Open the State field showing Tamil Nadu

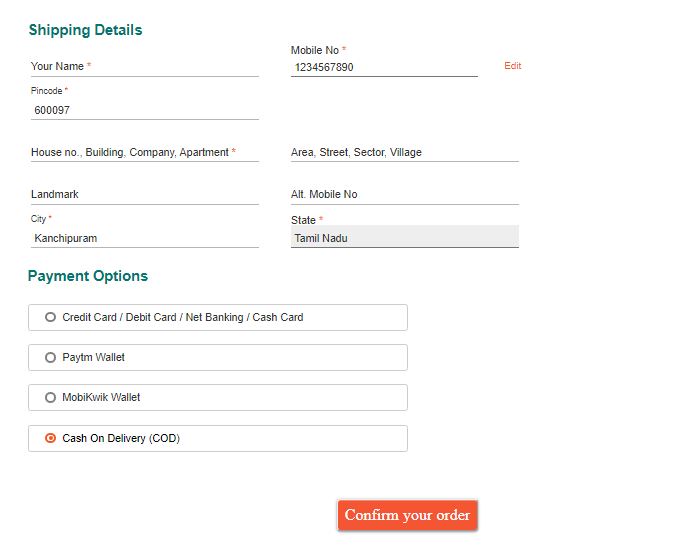[x=405, y=237]
